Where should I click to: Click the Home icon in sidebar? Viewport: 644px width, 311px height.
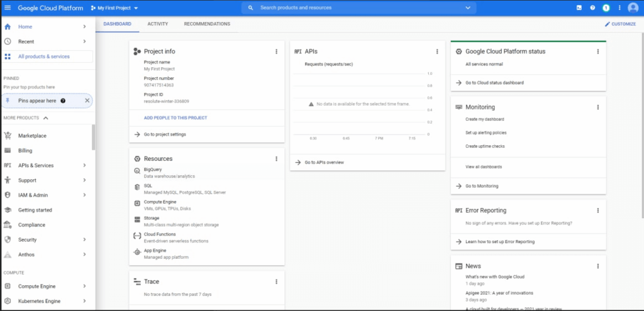(x=8, y=26)
